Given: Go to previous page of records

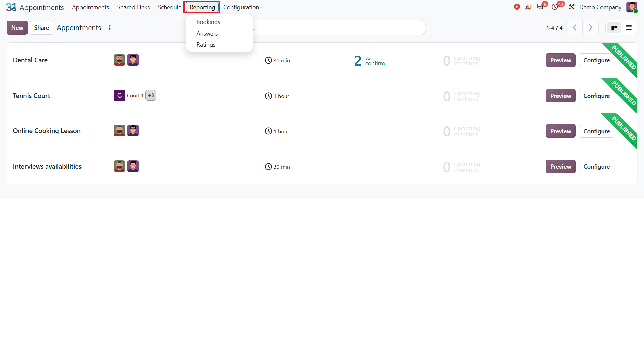Looking at the screenshot, I should (575, 28).
